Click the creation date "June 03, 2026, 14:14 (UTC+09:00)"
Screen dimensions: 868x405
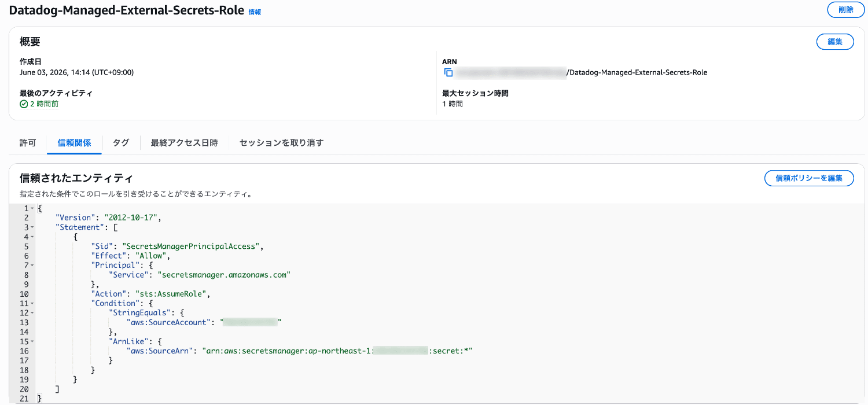[x=76, y=72]
